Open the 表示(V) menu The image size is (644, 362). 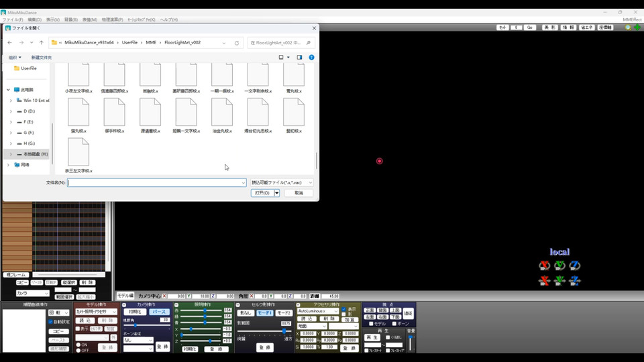pyautogui.click(x=52, y=19)
